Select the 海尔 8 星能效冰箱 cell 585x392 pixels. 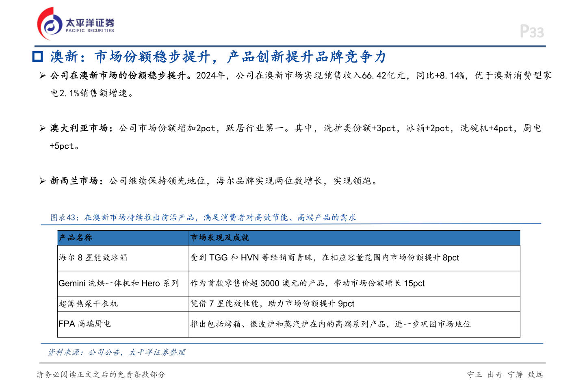tap(93, 258)
